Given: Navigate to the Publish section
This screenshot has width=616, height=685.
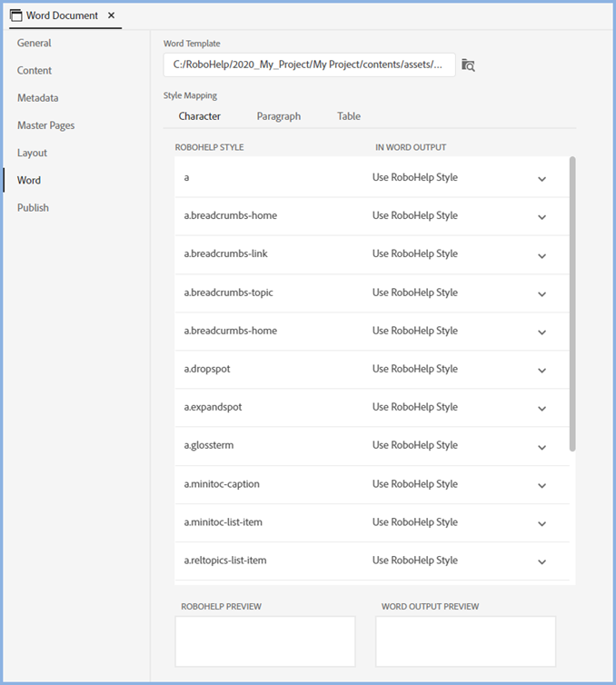Looking at the screenshot, I should point(33,207).
